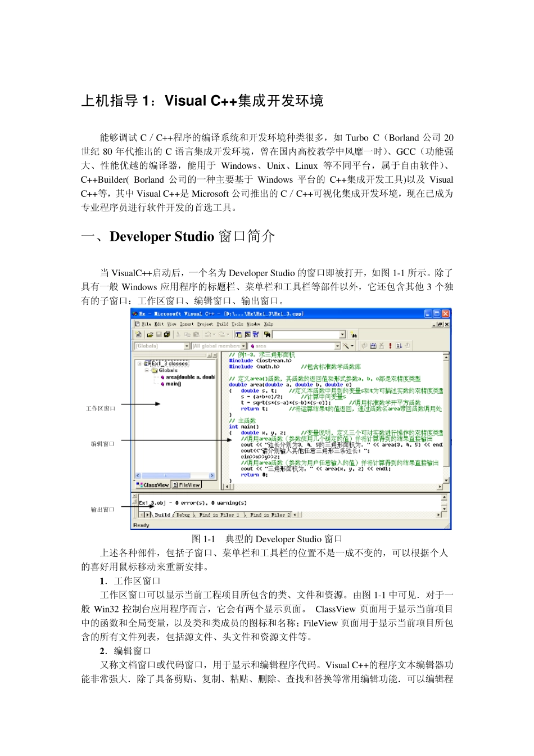Click the return 0; code line

tap(254, 475)
